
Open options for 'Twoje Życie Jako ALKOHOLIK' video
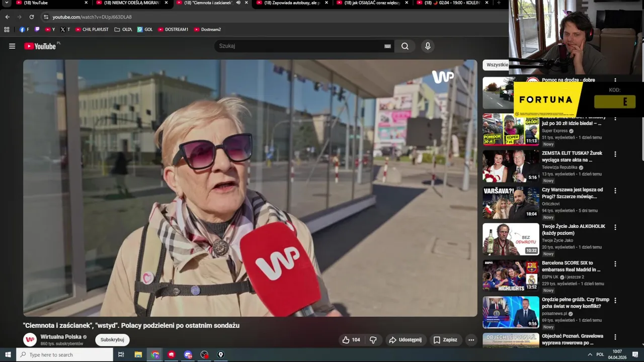[x=615, y=227]
